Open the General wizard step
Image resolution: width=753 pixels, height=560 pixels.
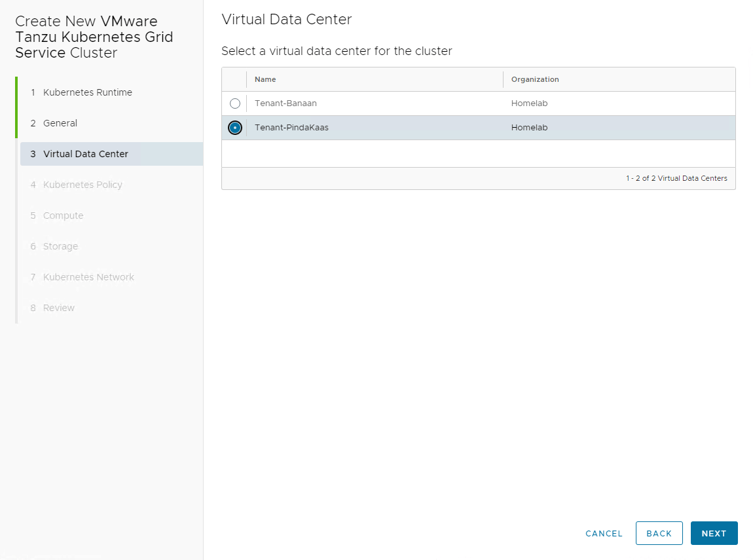coord(60,123)
